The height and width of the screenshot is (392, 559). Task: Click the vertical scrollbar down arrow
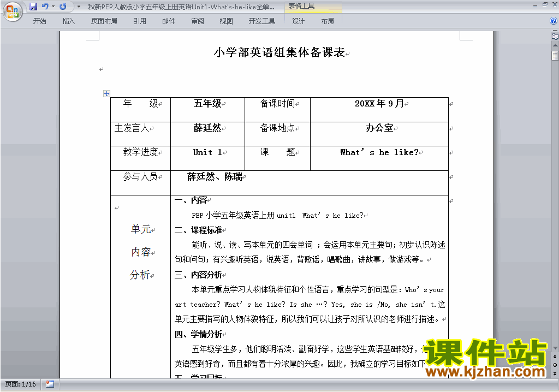pos(555,348)
